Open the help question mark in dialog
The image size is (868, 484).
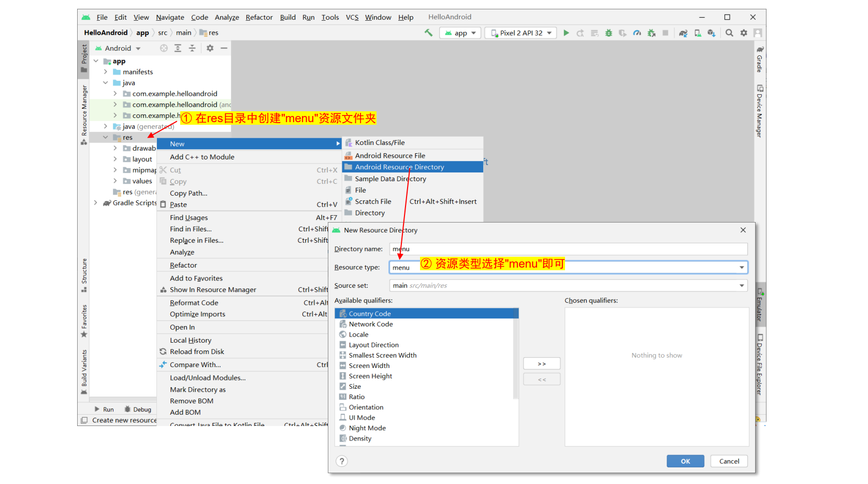click(342, 461)
